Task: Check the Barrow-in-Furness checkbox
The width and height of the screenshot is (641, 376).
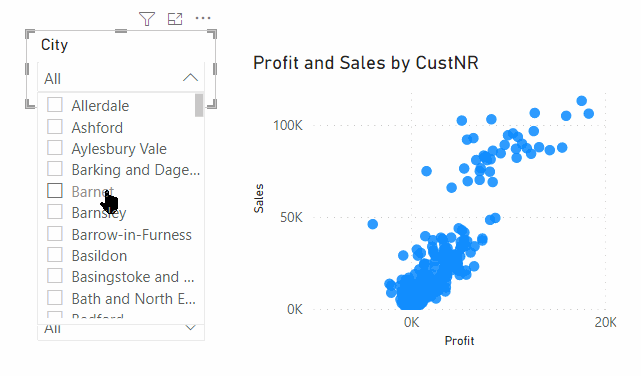Action: coord(55,234)
